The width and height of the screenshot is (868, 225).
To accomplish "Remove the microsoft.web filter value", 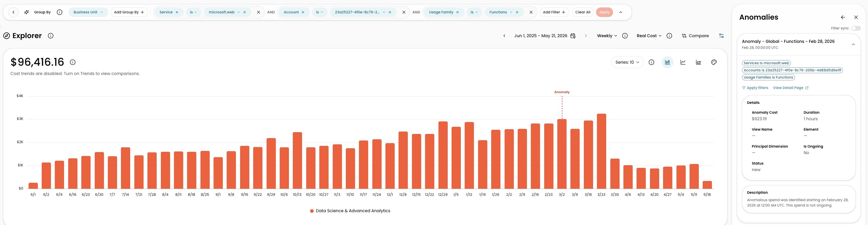I will pos(245,12).
